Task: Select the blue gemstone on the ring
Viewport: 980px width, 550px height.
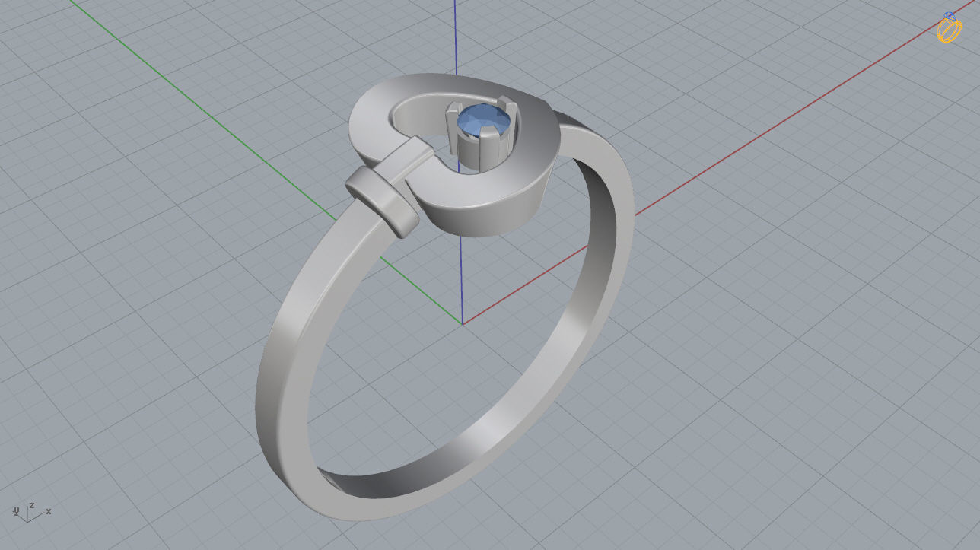Action: pos(484,122)
